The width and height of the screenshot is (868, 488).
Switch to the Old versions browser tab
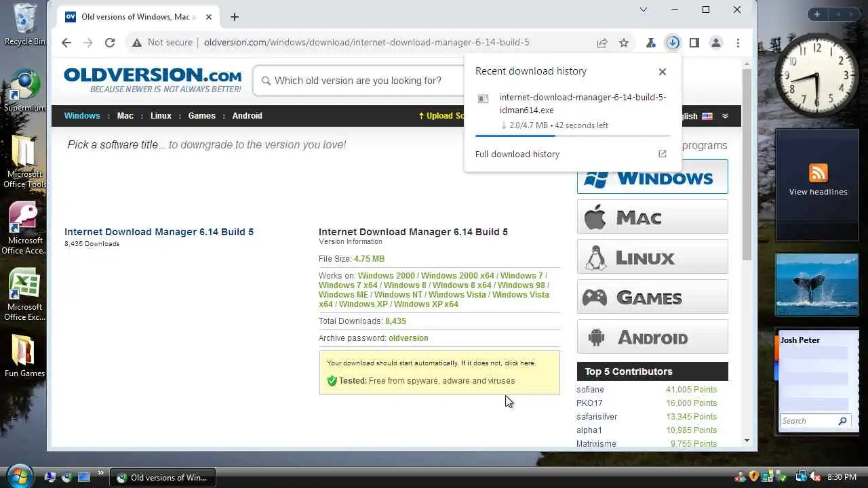tap(138, 17)
